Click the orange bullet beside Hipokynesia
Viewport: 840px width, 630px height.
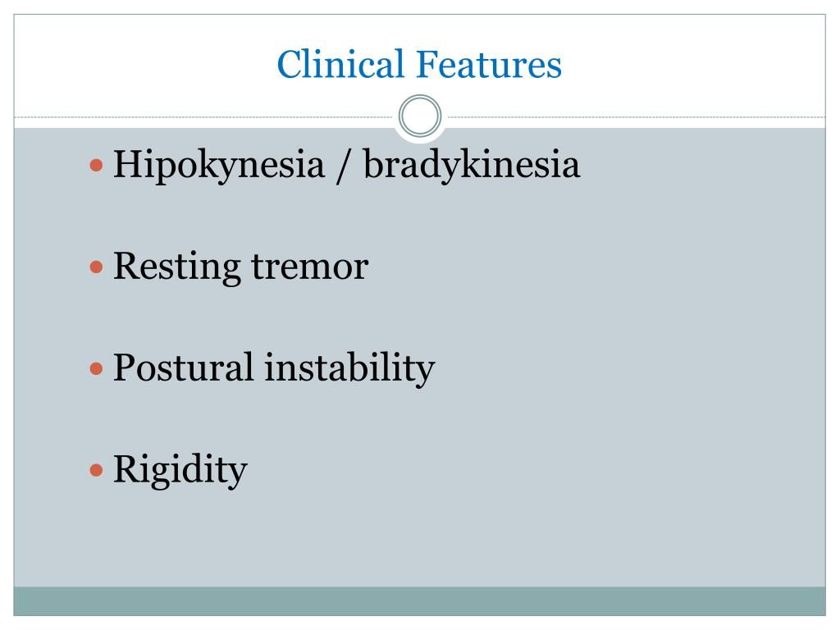click(97, 165)
